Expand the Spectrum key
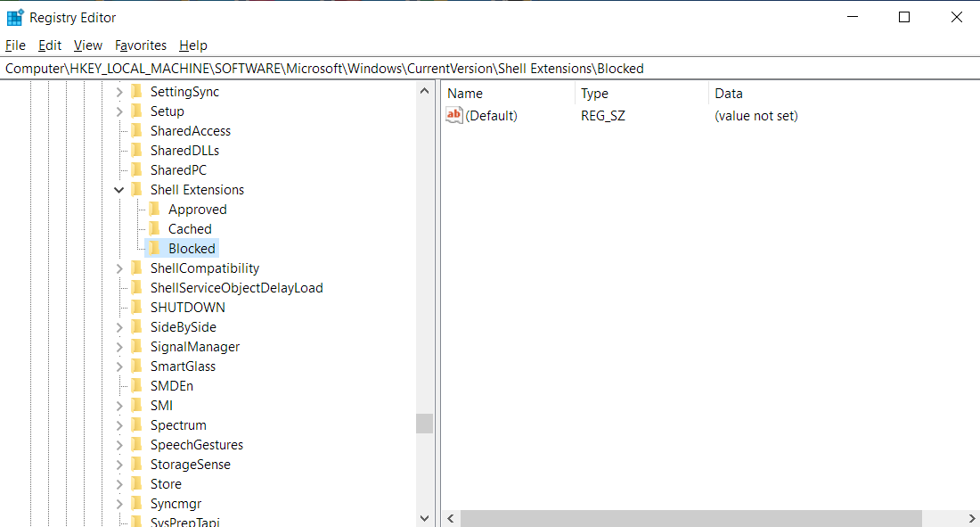This screenshot has height=527, width=980. pyautogui.click(x=119, y=424)
